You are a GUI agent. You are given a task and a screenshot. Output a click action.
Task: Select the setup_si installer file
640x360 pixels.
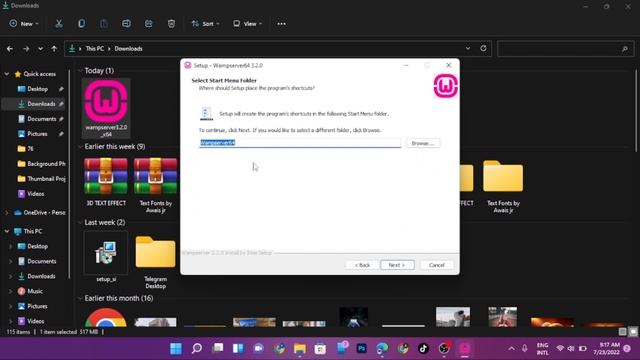pyautogui.click(x=106, y=257)
